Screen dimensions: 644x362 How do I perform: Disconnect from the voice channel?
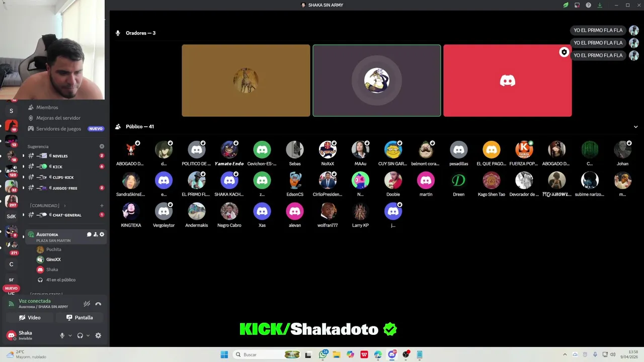(98, 304)
